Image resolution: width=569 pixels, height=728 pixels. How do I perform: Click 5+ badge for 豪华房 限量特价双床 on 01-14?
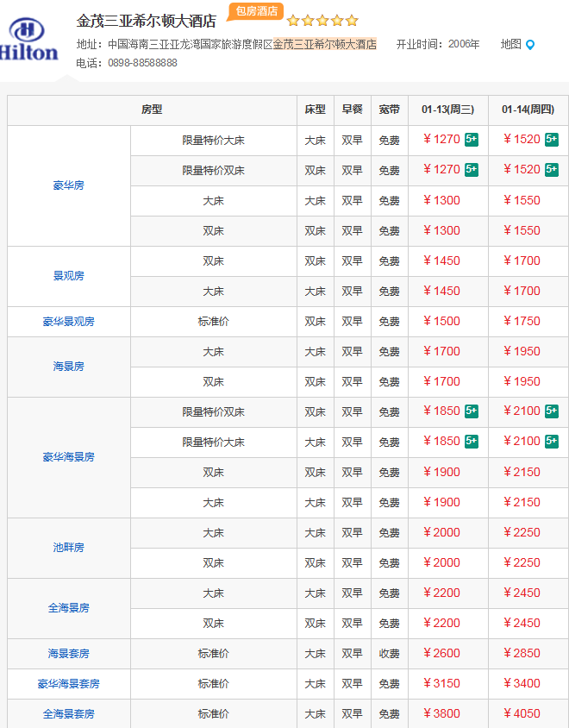[x=552, y=170]
